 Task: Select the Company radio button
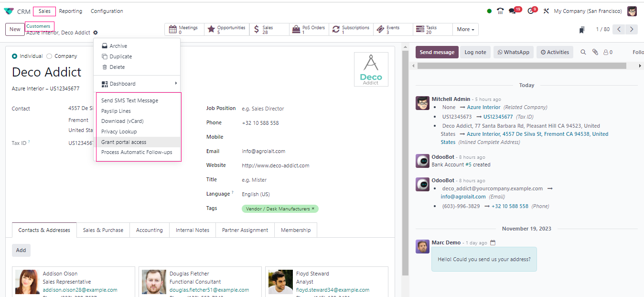point(49,56)
